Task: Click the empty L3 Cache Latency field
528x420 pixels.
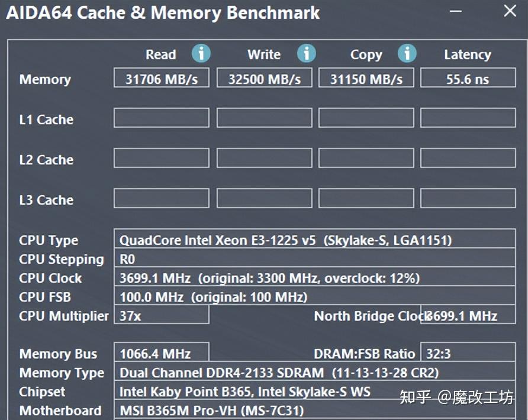Action: (468, 198)
